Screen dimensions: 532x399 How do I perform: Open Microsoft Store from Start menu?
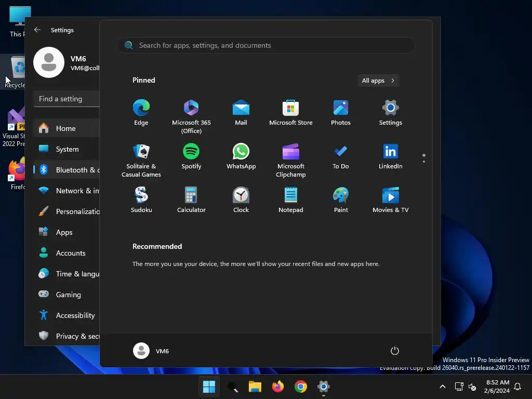click(291, 113)
